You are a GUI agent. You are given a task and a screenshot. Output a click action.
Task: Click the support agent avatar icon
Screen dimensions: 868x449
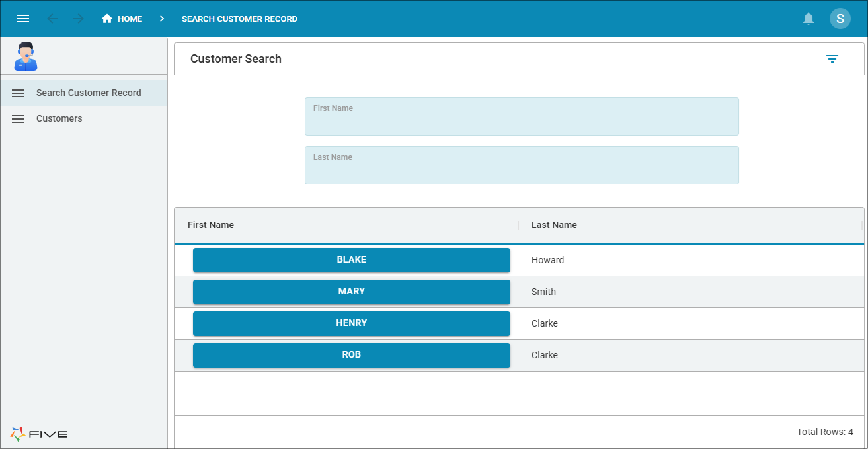26,56
